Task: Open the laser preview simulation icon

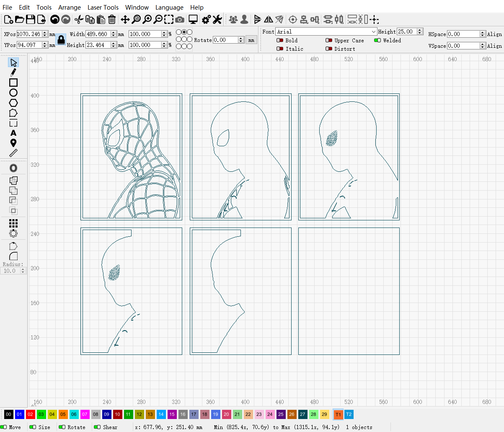Action: point(192,19)
